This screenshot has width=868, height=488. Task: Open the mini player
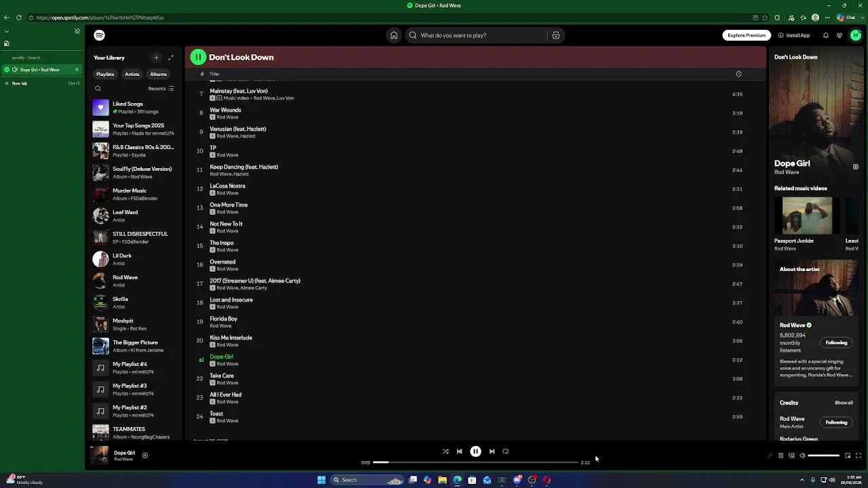click(847, 455)
